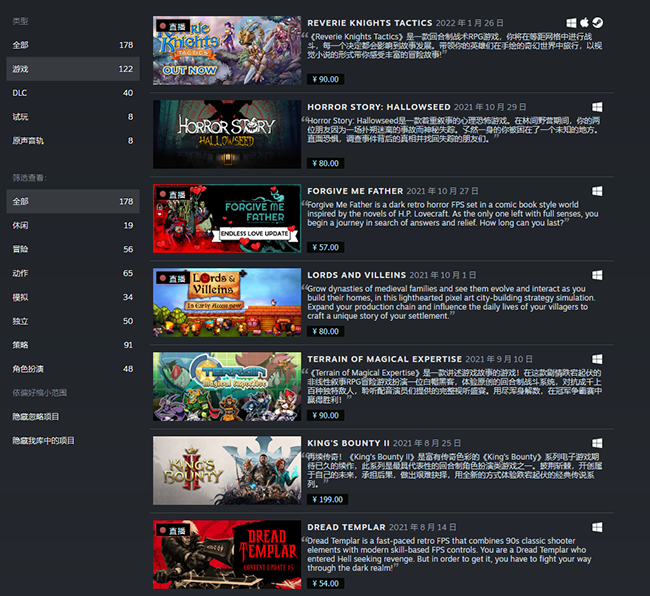Click Windows icon for Dread Templar
The height and width of the screenshot is (596, 650).
click(597, 527)
